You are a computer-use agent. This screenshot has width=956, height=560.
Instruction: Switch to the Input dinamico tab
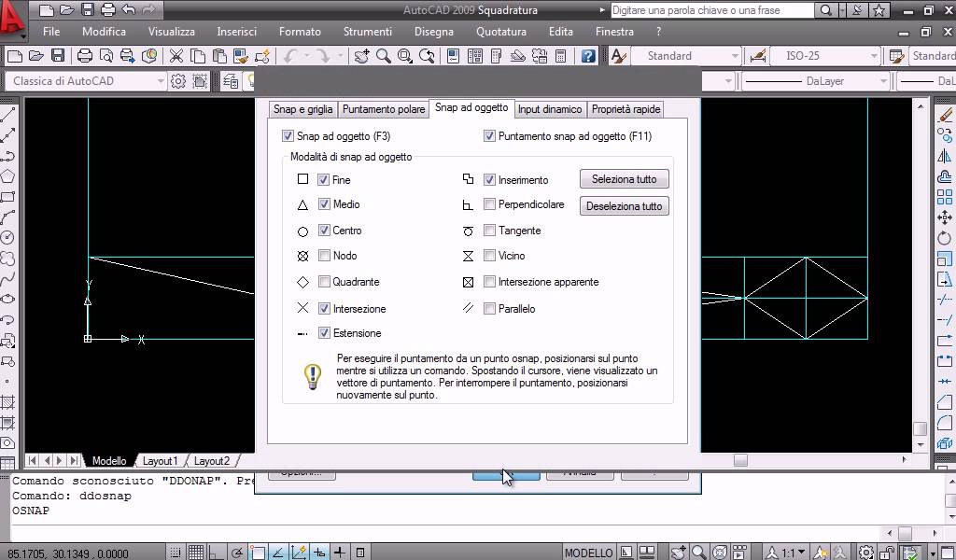click(x=549, y=109)
